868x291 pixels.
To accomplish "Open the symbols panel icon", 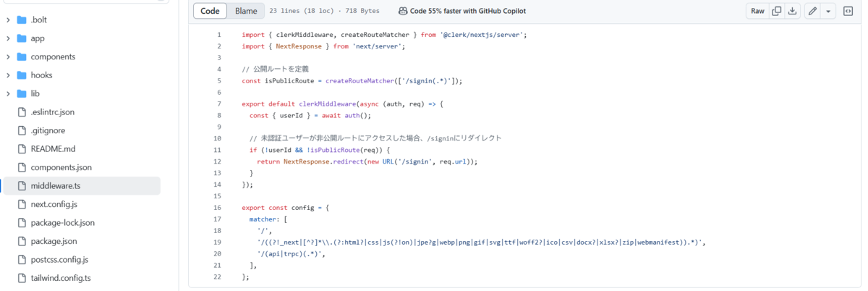I will 848,11.
